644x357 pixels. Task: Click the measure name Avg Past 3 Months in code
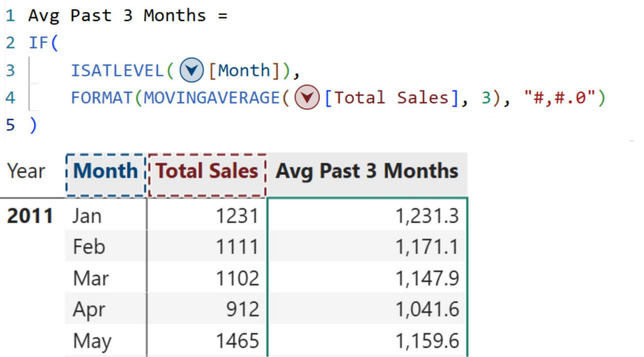click(x=117, y=16)
